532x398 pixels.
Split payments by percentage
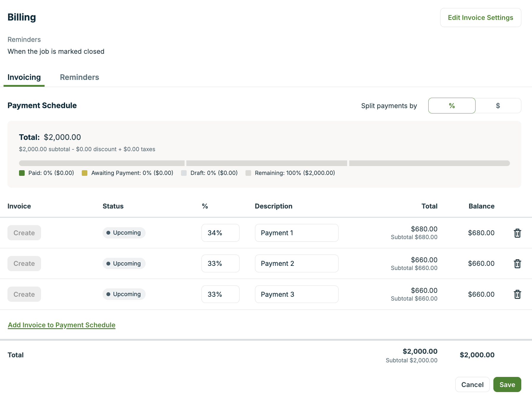click(451, 106)
